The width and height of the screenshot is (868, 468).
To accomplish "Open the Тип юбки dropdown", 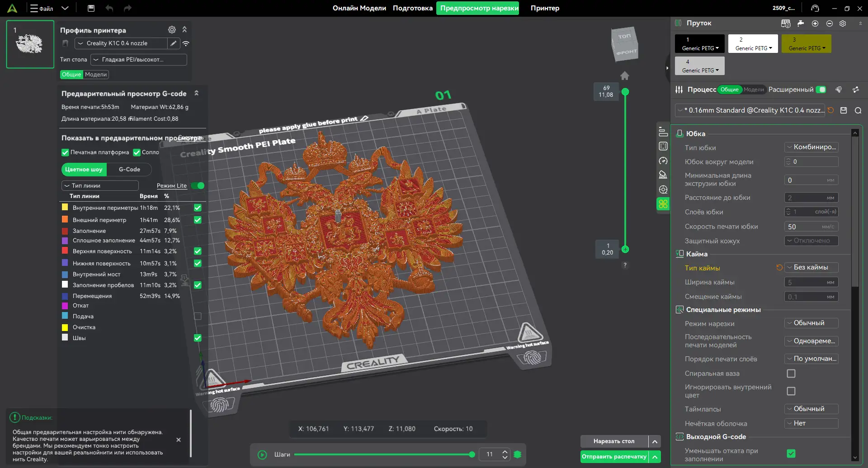I will coord(811,147).
